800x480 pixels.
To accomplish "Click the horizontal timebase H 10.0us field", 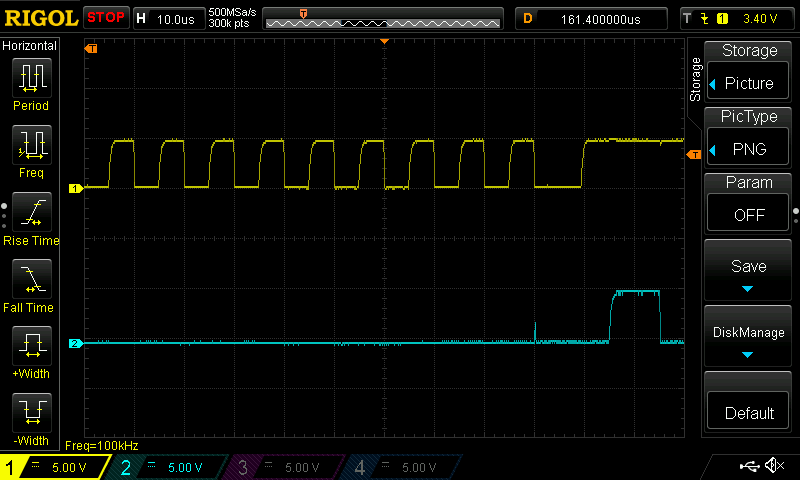I will tap(169, 19).
